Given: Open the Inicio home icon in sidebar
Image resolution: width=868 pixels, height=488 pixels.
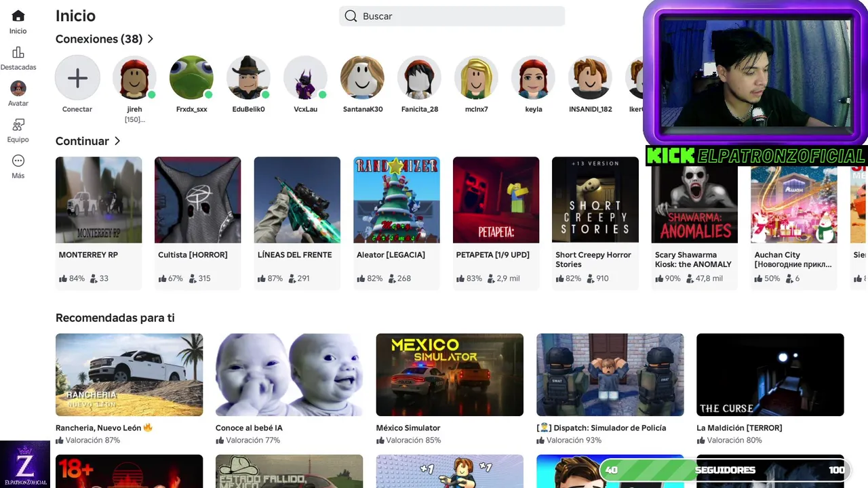Looking at the screenshot, I should coord(18,16).
